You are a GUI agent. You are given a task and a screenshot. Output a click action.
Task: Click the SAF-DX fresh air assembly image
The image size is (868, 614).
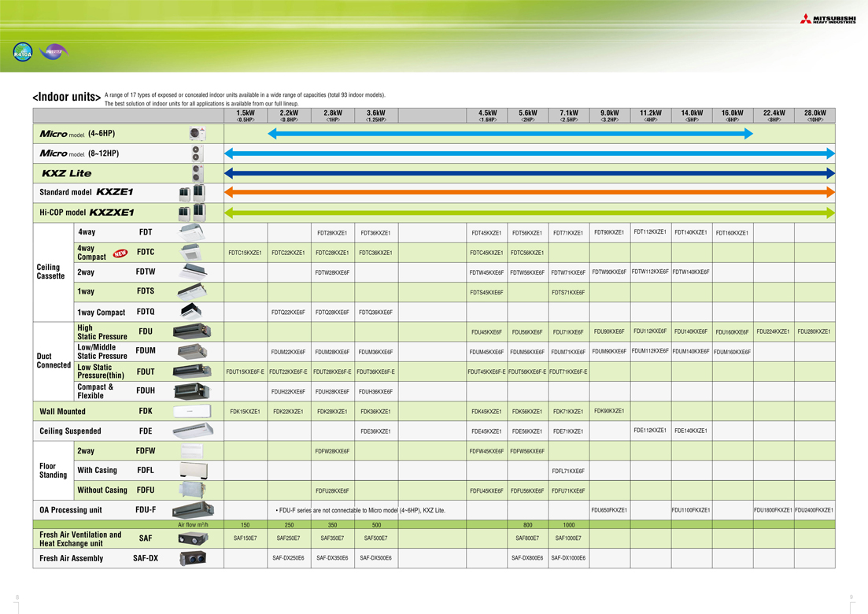click(x=192, y=558)
